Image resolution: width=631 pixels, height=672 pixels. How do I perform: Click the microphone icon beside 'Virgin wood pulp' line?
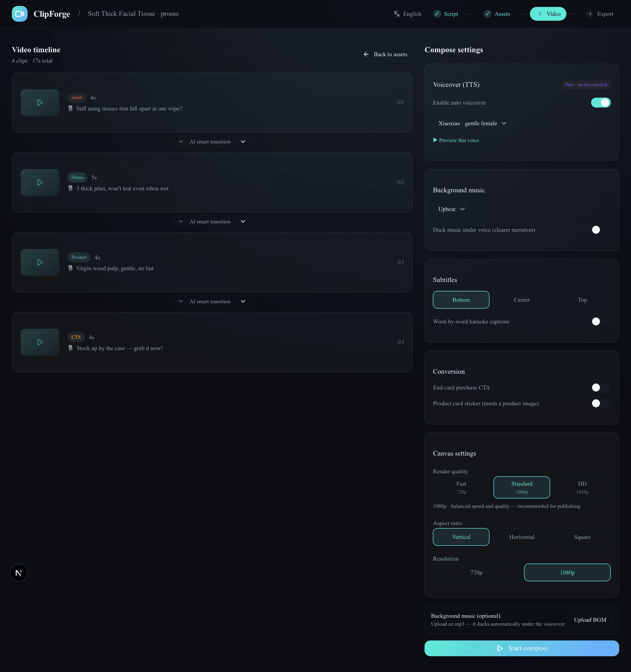pos(70,268)
